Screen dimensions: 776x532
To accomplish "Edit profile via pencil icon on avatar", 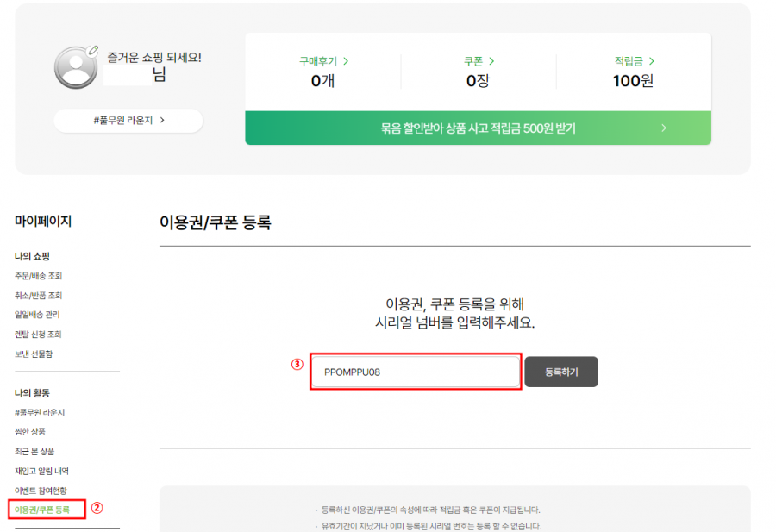I will [92, 51].
